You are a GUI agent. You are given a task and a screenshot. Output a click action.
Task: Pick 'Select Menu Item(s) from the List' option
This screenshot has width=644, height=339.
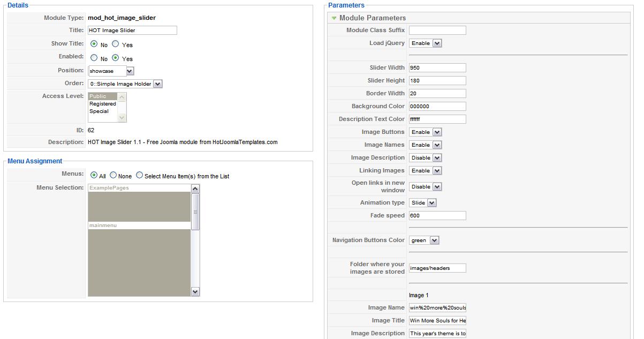pos(140,175)
